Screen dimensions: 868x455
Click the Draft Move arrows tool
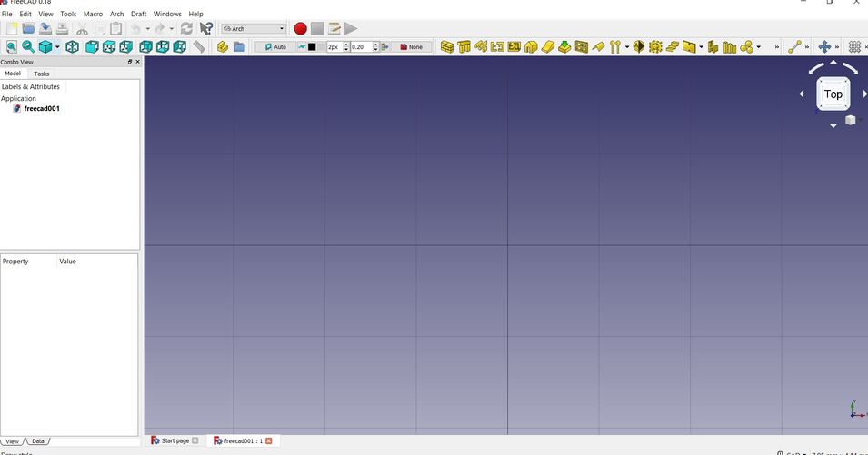[x=824, y=47]
